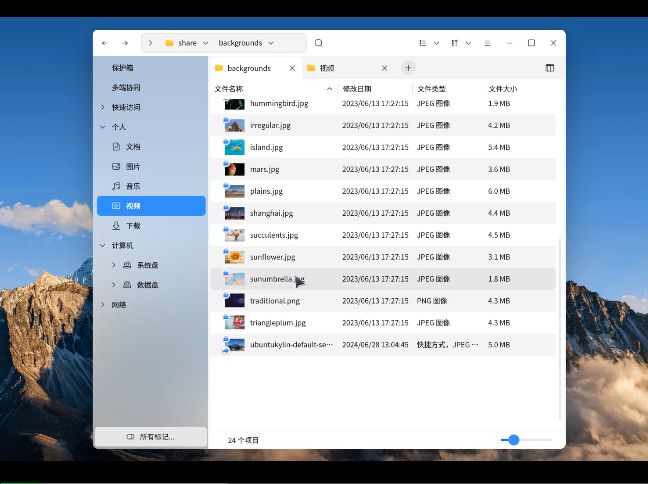
Task: Click the 所有标记 button
Action: point(151,437)
